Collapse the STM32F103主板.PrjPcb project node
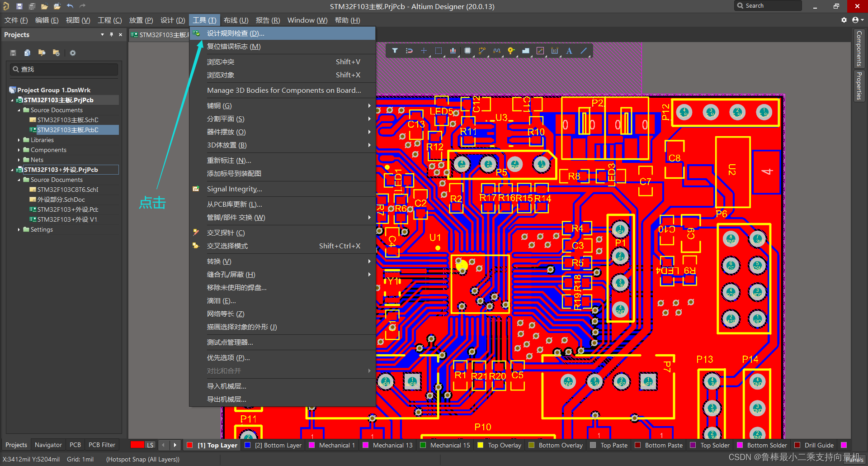 12,100
